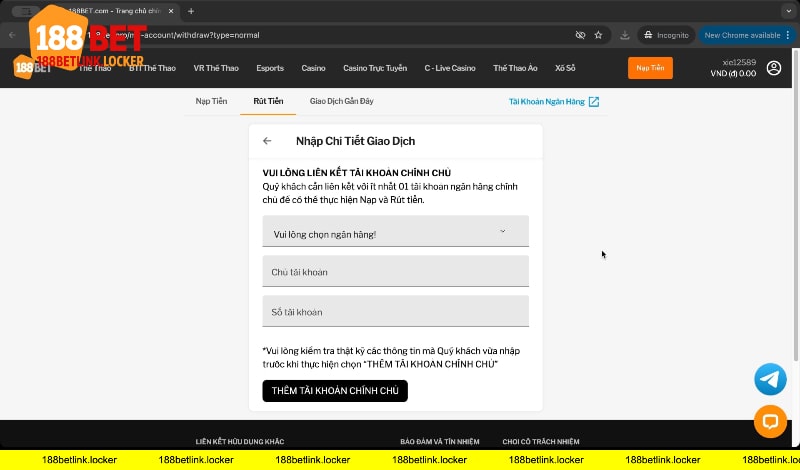Click the orange Nạp Tiền button
Image resolution: width=800 pixels, height=470 pixels.
click(650, 68)
